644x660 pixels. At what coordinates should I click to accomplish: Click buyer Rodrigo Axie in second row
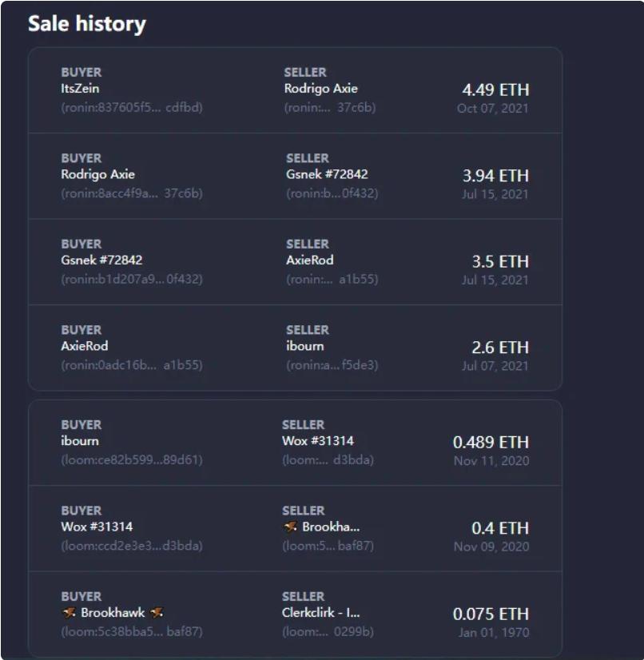(97, 174)
